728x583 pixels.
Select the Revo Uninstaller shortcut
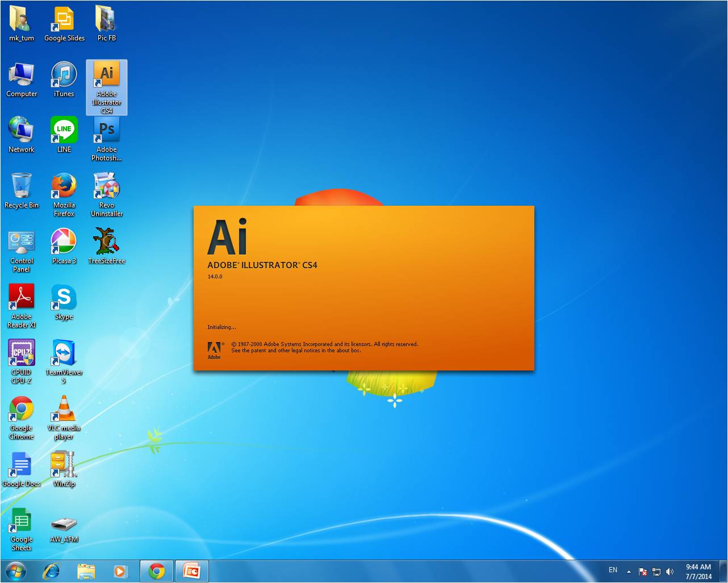tap(107, 195)
